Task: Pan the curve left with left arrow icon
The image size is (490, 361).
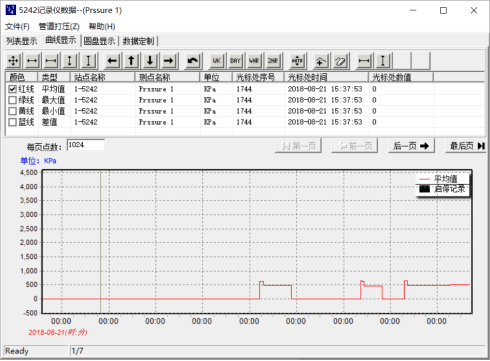Action: pyautogui.click(x=112, y=61)
